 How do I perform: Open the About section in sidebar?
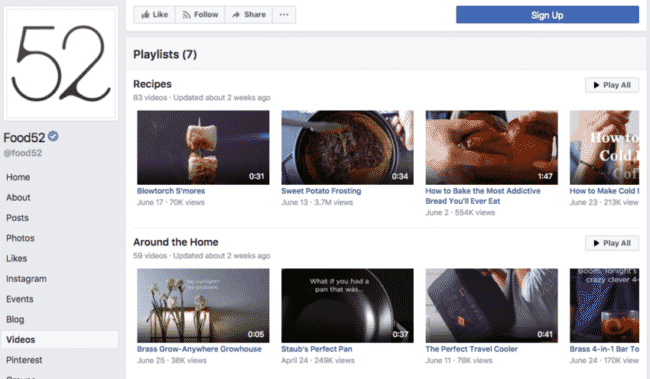tap(18, 197)
